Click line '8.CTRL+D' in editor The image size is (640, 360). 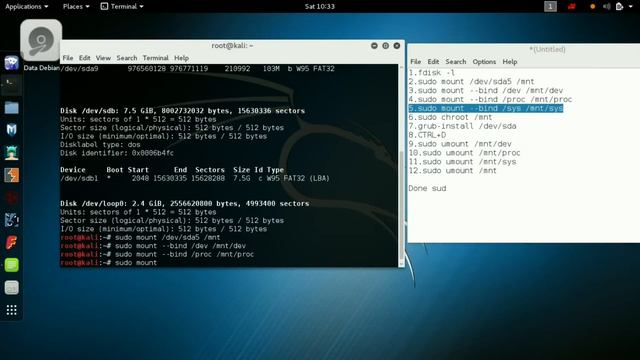(x=427, y=135)
